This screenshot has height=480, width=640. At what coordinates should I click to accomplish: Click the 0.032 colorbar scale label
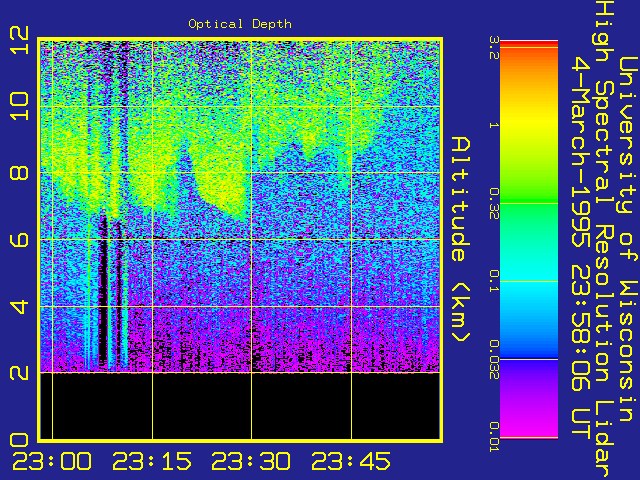[494, 359]
